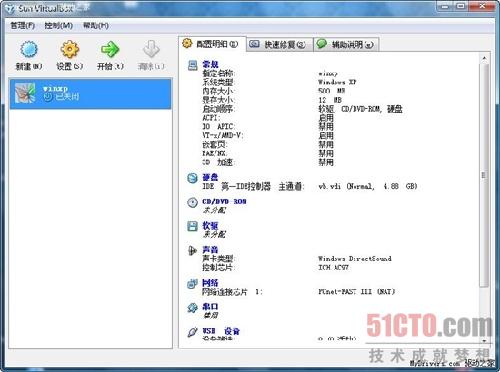The height and width of the screenshot is (372, 500).
Task: Switch to the 快速修复 (Snapshots) tab
Action: tap(279, 44)
